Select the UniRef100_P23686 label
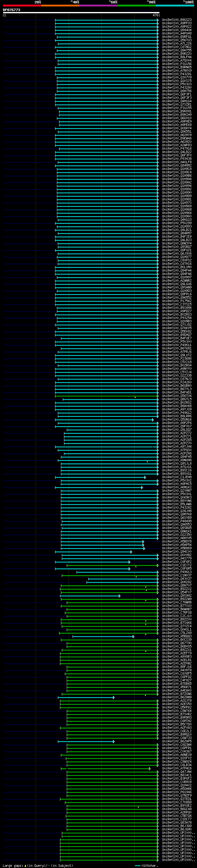Image resolution: width=197 pixels, height=868 pixels. click(x=177, y=358)
